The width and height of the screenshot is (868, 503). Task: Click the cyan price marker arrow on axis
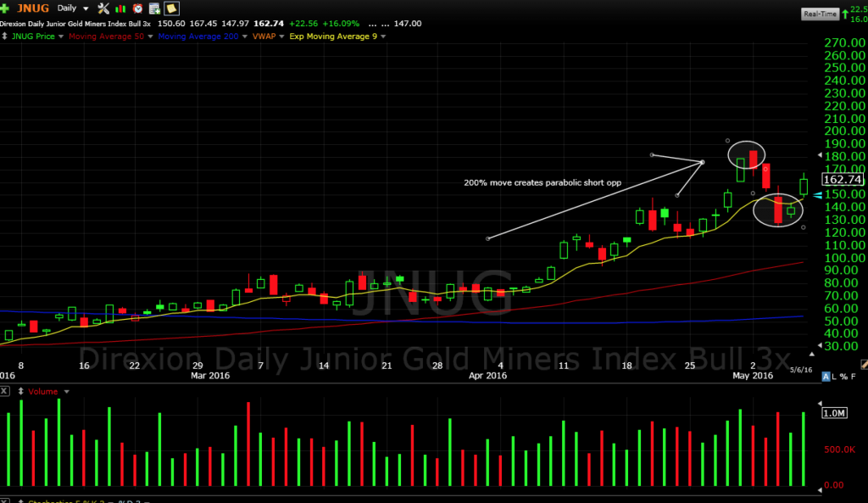[818, 195]
